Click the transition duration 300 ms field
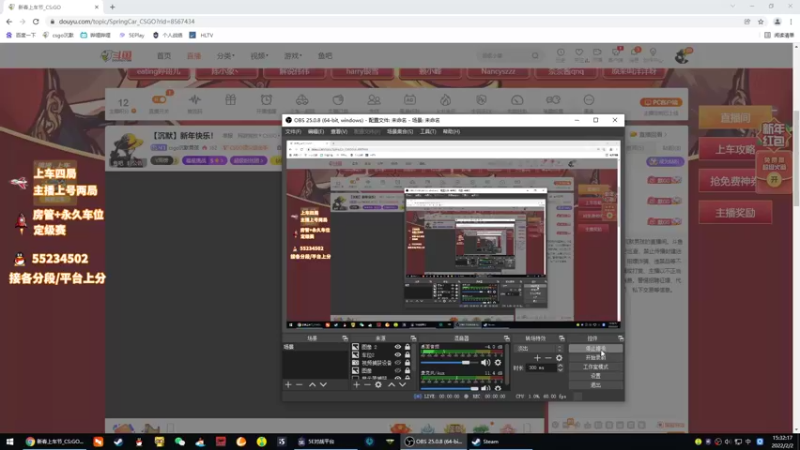This screenshot has width=800, height=450. click(x=541, y=367)
